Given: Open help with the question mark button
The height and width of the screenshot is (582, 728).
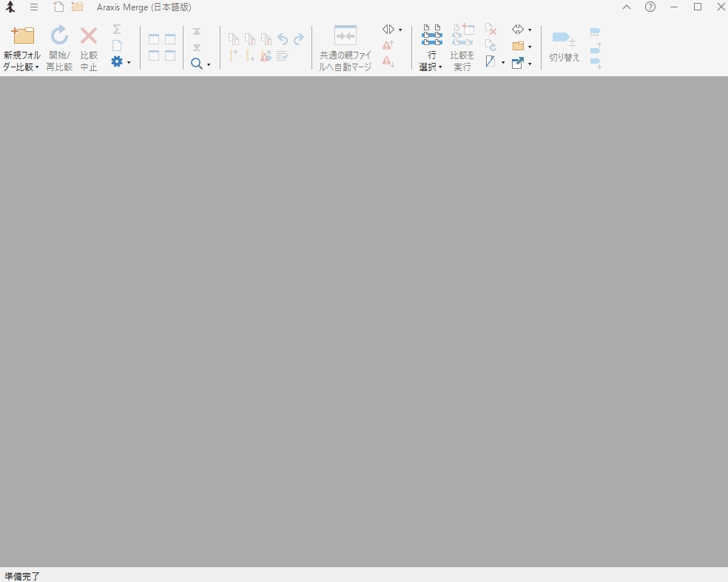Looking at the screenshot, I should click(650, 7).
